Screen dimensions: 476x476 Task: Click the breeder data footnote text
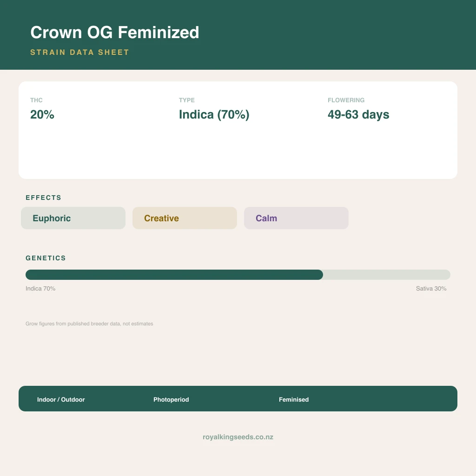coord(89,324)
